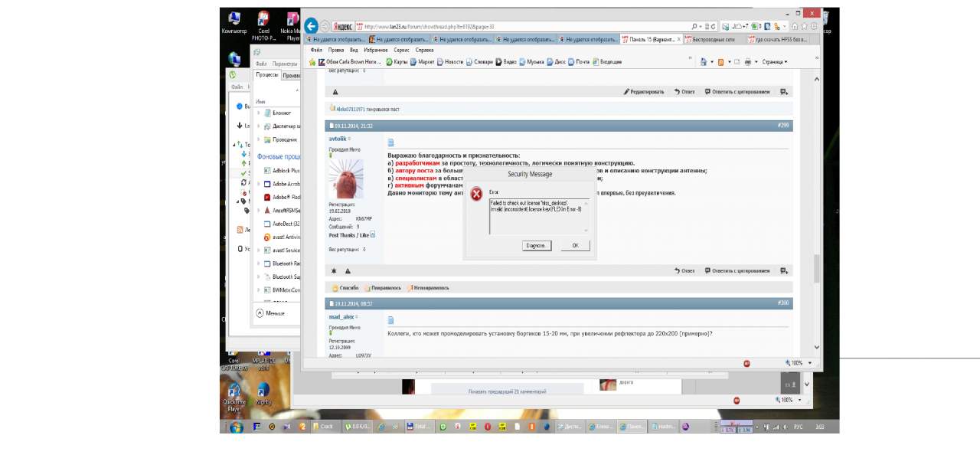This screenshot has width=980, height=468.
Task: Open the Страница dropdown in command bar
Action: pyautogui.click(x=774, y=62)
